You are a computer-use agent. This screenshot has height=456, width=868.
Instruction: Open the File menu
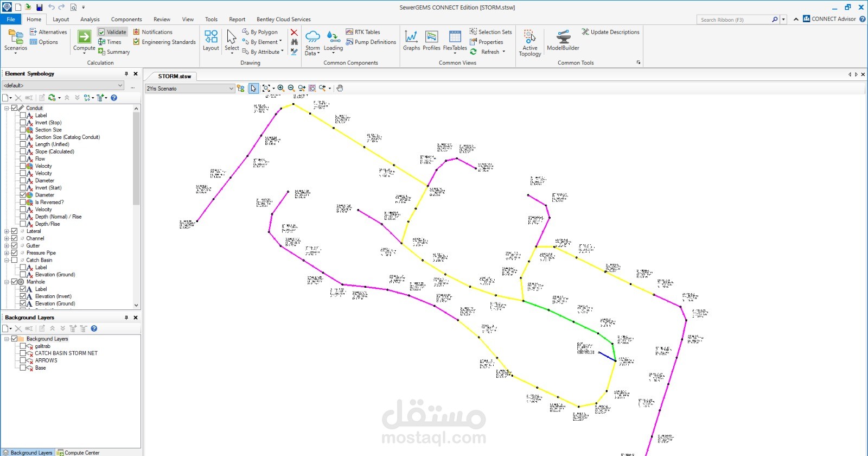[x=11, y=19]
